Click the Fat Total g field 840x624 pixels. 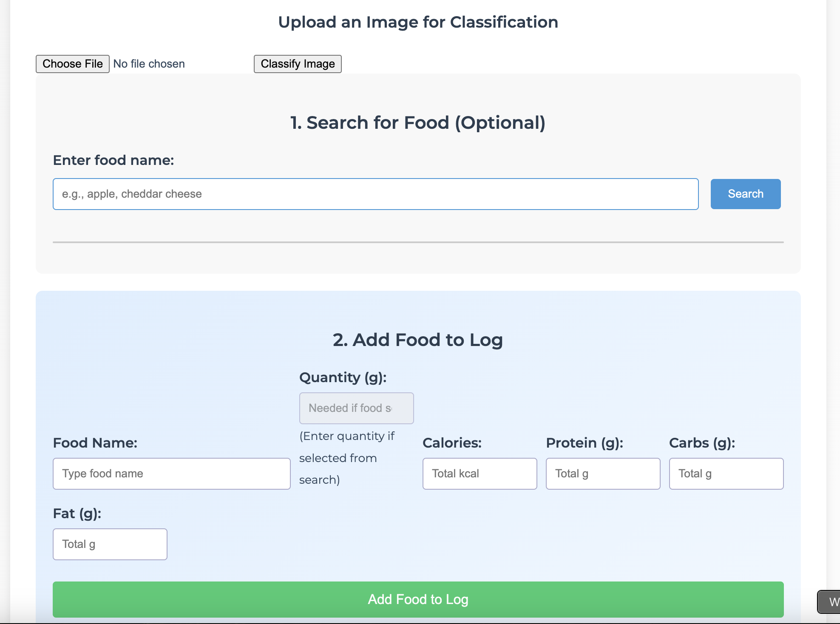point(110,544)
